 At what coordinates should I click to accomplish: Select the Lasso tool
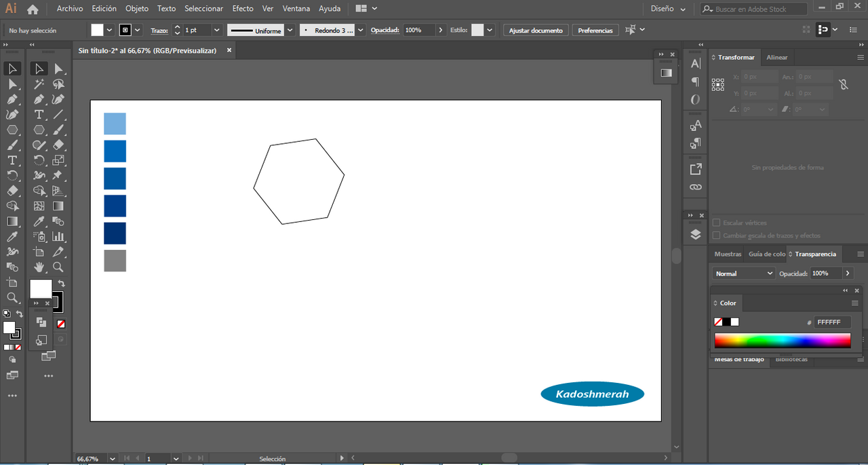coord(59,83)
